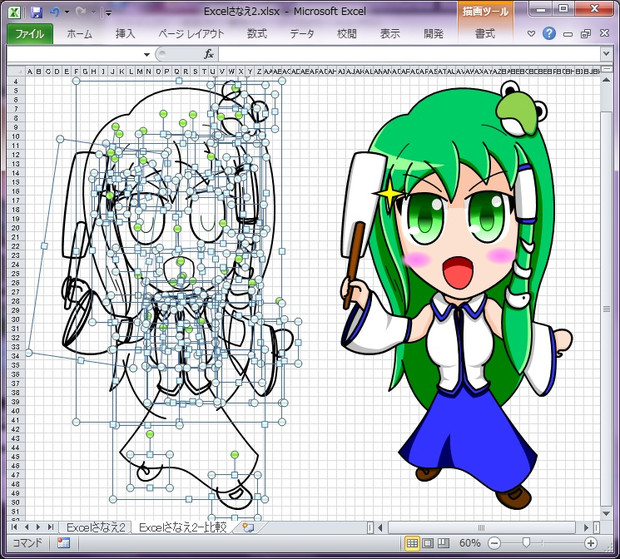Switch to the 挿入 ribbon tab
This screenshot has width=620, height=559.
(x=125, y=34)
